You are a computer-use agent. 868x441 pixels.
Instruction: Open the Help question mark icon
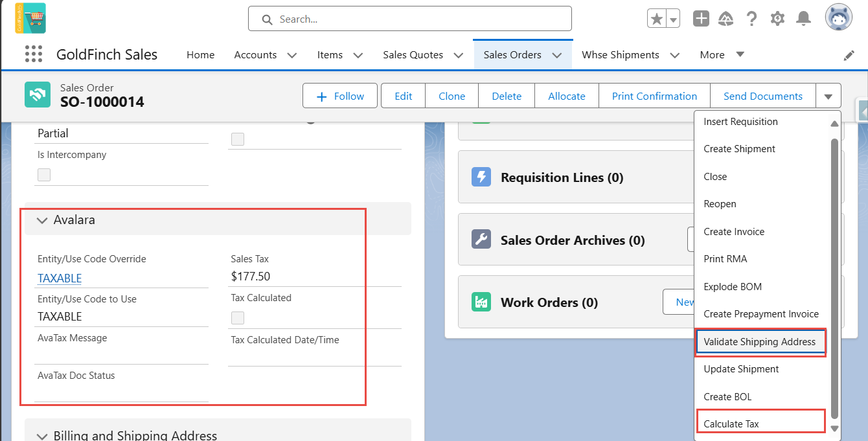tap(751, 19)
